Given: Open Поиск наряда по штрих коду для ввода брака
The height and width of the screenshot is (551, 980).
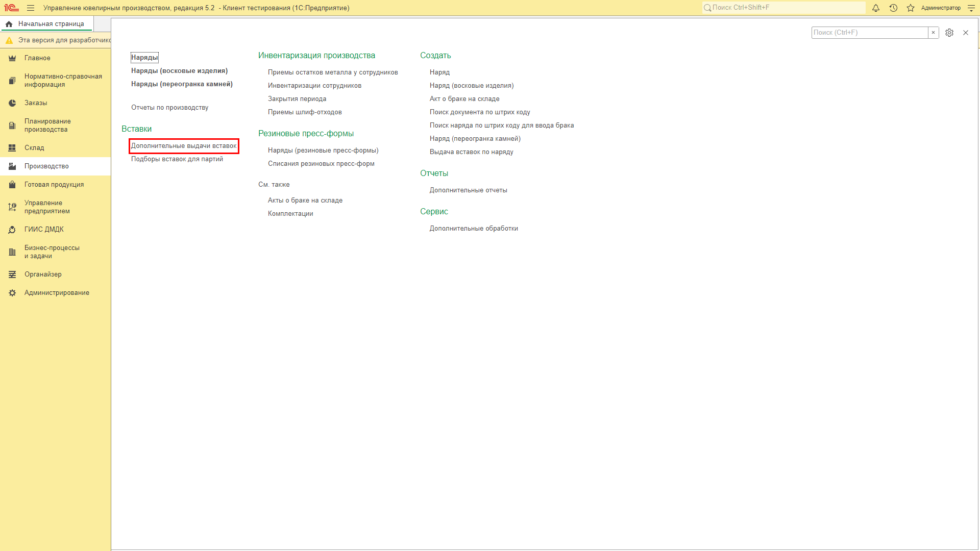Looking at the screenshot, I should [502, 126].
